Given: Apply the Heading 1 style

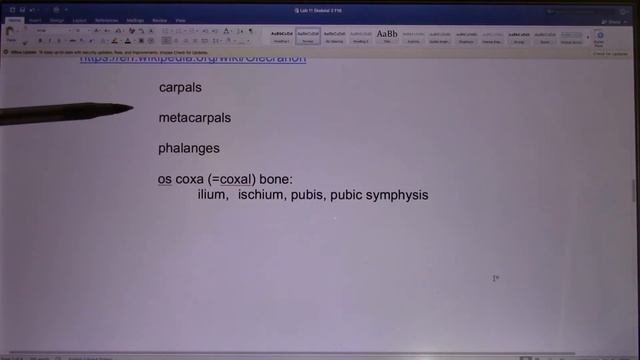Looking at the screenshot, I should [282, 37].
